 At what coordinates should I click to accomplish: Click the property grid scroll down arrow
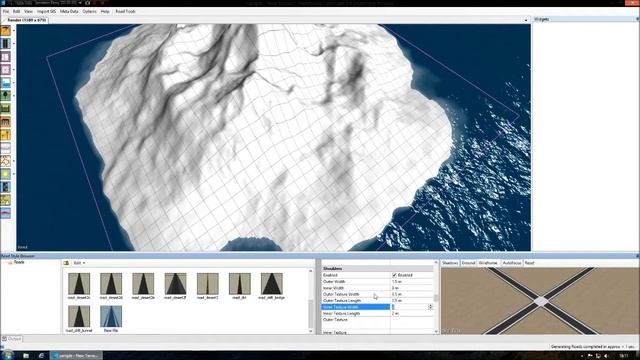(x=436, y=331)
